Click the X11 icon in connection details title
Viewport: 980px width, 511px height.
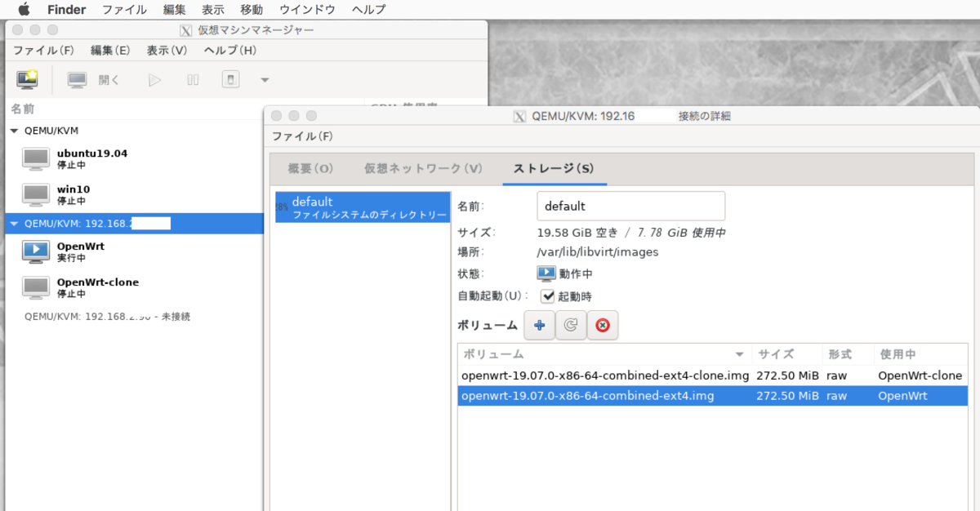[519, 116]
